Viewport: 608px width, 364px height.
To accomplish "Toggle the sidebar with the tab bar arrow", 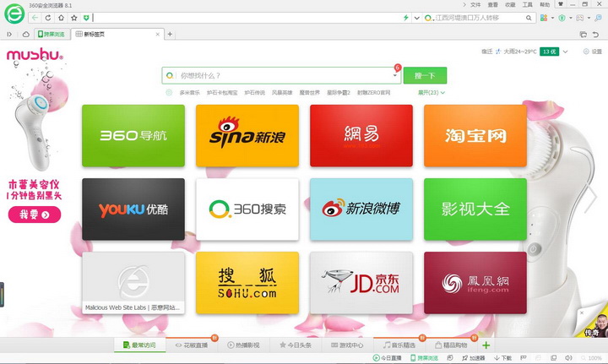I will tap(9, 34).
